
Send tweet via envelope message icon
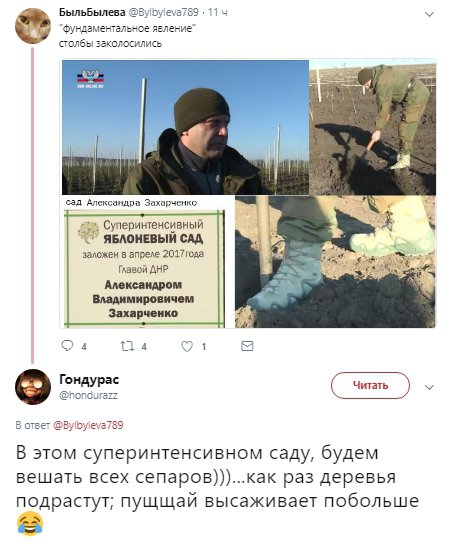click(x=247, y=346)
